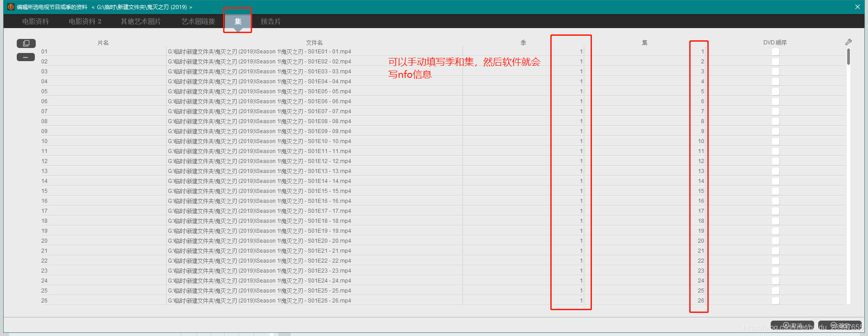Select the 集 episodes tab

tap(238, 21)
